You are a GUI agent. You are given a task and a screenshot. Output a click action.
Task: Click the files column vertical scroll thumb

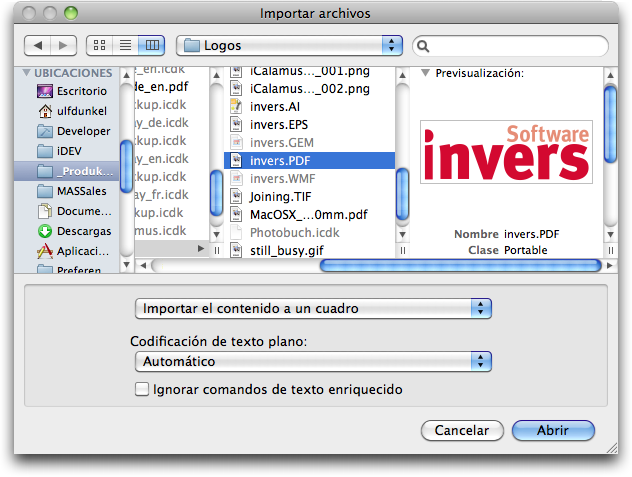pos(402,194)
